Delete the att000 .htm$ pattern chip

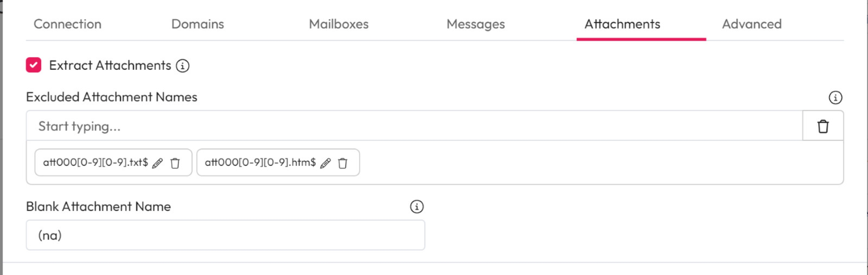(343, 163)
